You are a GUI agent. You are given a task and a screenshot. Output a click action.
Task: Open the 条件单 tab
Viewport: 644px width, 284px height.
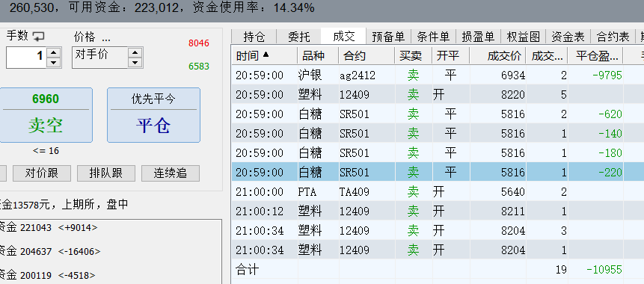tap(433, 37)
